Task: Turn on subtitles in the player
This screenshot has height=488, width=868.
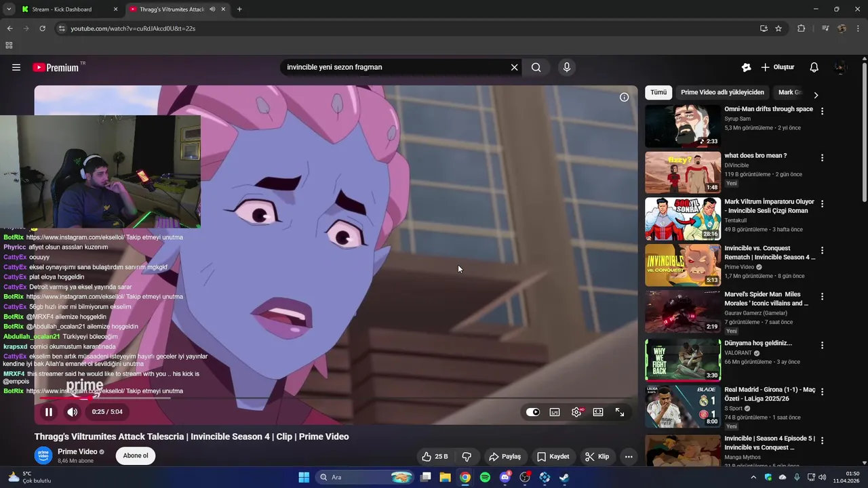Action: pyautogui.click(x=555, y=412)
